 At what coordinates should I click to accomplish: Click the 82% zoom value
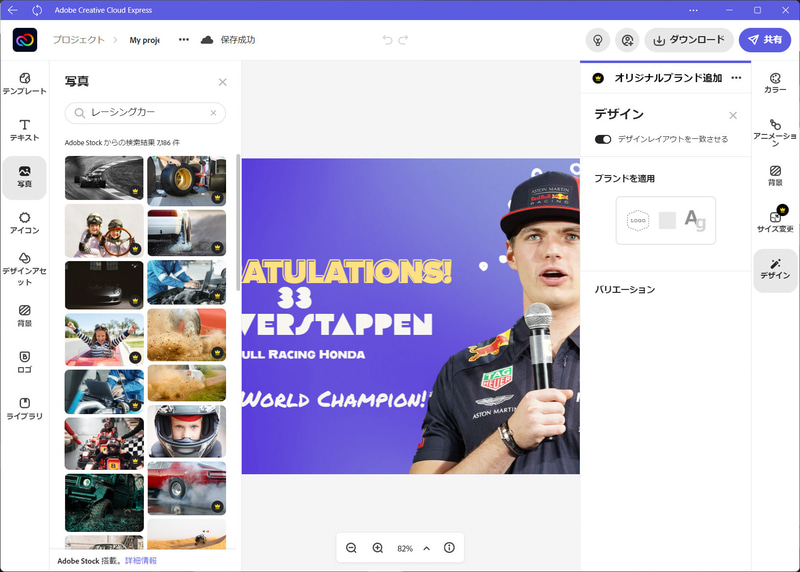click(x=405, y=549)
